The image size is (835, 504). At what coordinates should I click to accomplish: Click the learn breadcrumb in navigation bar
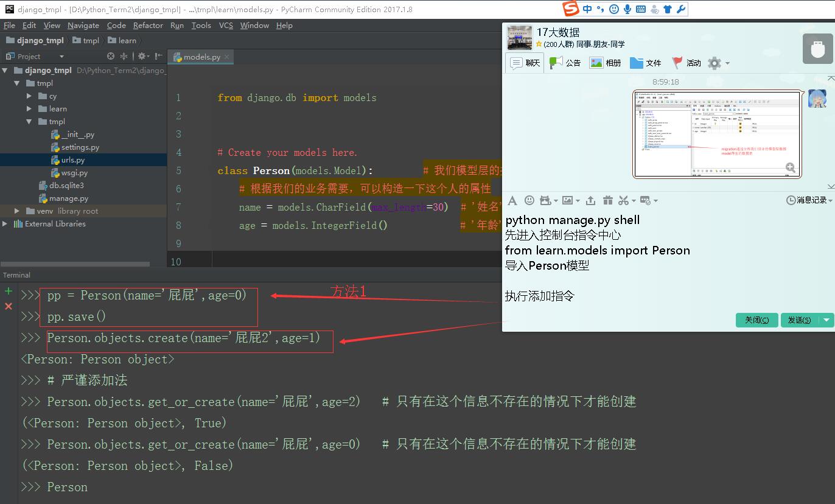point(122,40)
